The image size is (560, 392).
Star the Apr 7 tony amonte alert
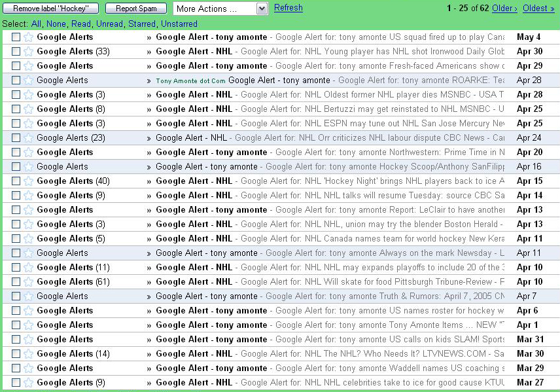pyautogui.click(x=28, y=296)
